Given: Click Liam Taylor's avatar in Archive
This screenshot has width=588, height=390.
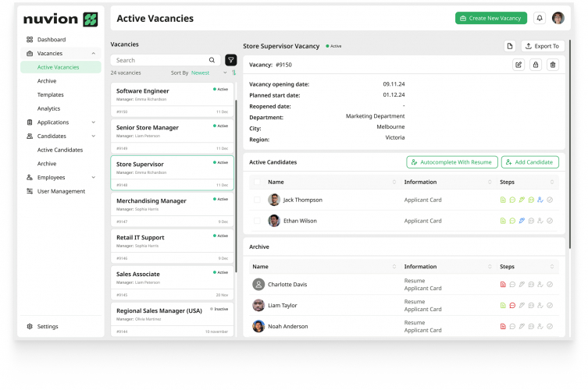Looking at the screenshot, I should point(258,305).
